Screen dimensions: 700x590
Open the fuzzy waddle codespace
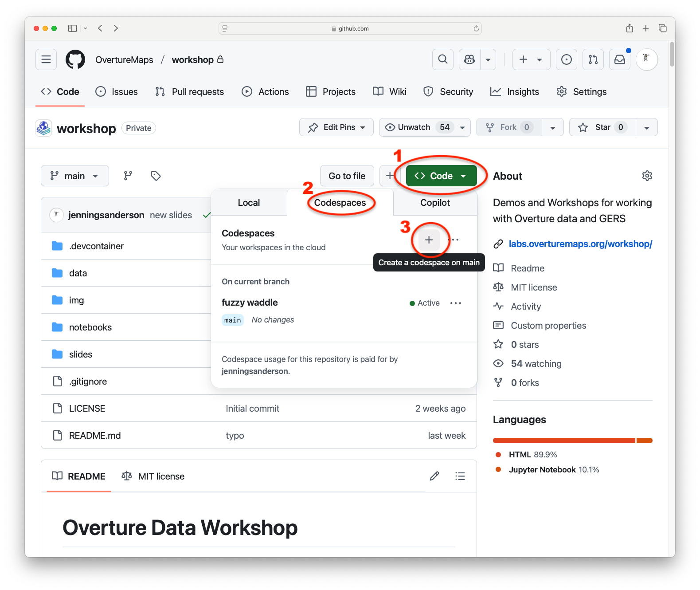(x=250, y=303)
